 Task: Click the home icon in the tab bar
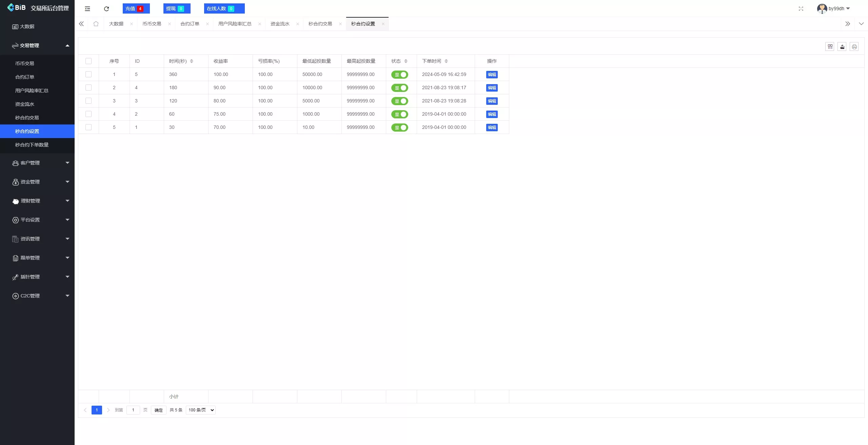[x=96, y=24]
